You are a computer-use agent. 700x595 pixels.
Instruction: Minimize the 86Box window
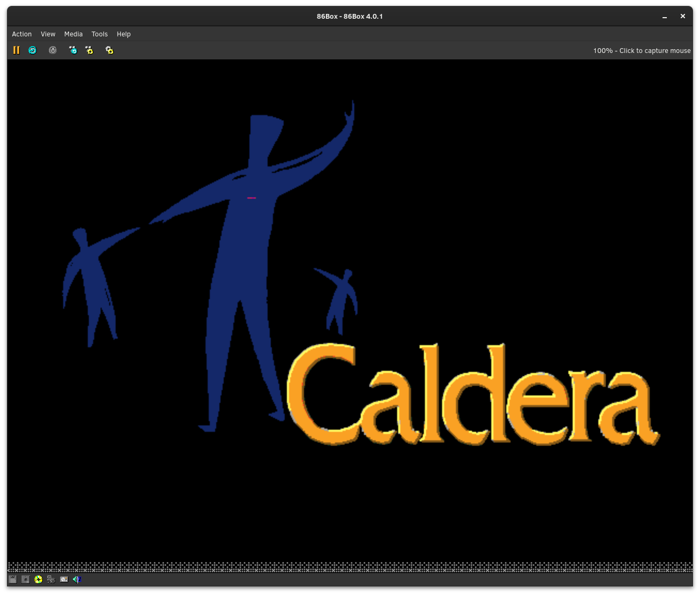664,16
